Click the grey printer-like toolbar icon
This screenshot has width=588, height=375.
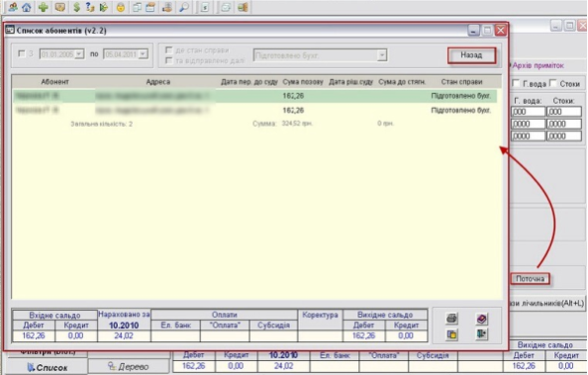(226, 7)
